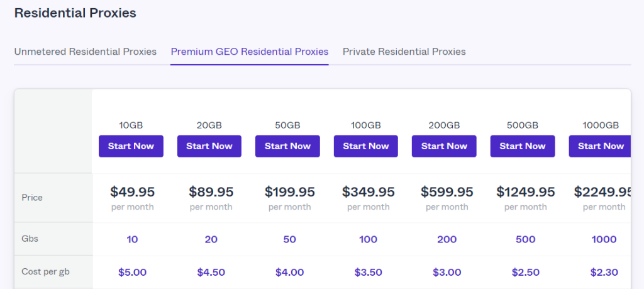This screenshot has width=644, height=289.
Task: Select Premium GEO Residential Proxies tab
Action: point(250,52)
